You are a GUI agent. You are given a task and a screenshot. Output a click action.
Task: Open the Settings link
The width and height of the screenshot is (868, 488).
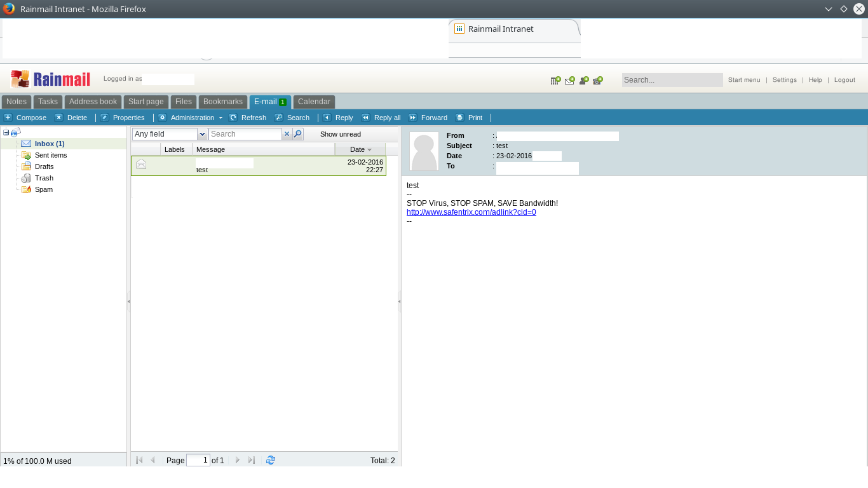coord(785,80)
